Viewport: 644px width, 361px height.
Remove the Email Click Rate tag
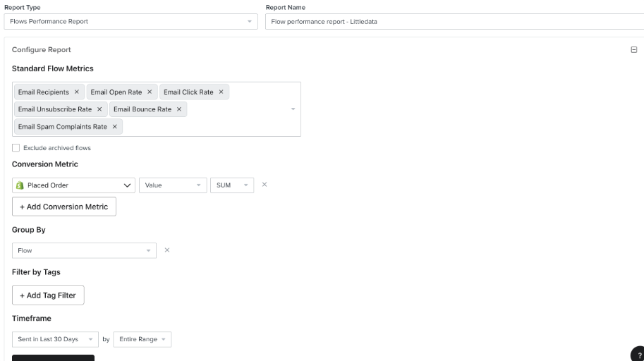(x=221, y=92)
